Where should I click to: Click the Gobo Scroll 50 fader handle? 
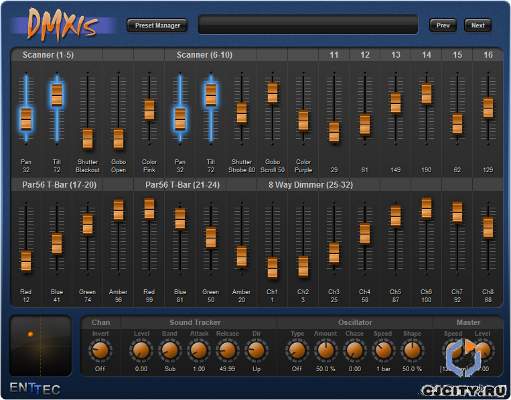[x=272, y=93]
